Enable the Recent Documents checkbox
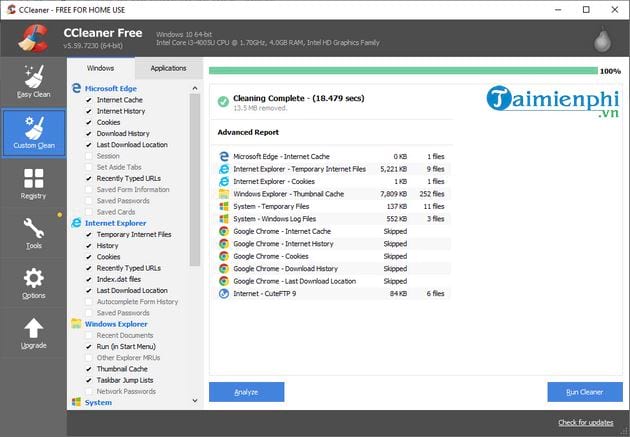Image resolution: width=630 pixels, height=437 pixels. pyautogui.click(x=89, y=335)
